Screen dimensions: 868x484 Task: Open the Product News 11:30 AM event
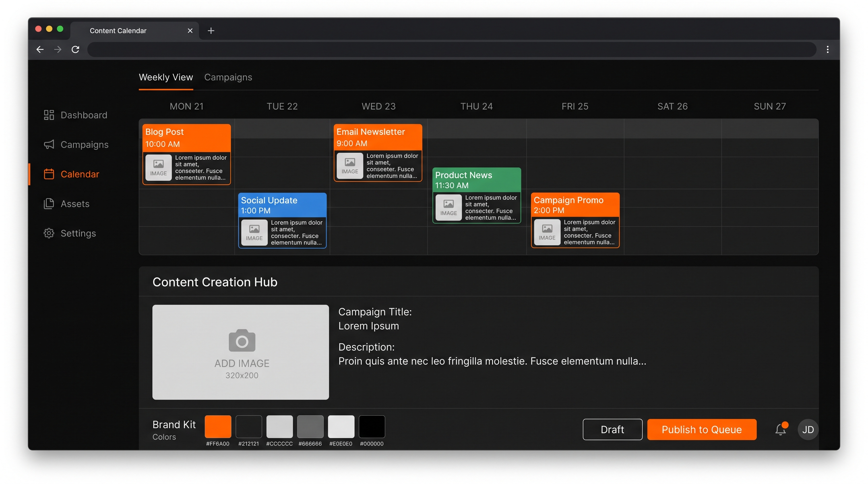pyautogui.click(x=477, y=196)
